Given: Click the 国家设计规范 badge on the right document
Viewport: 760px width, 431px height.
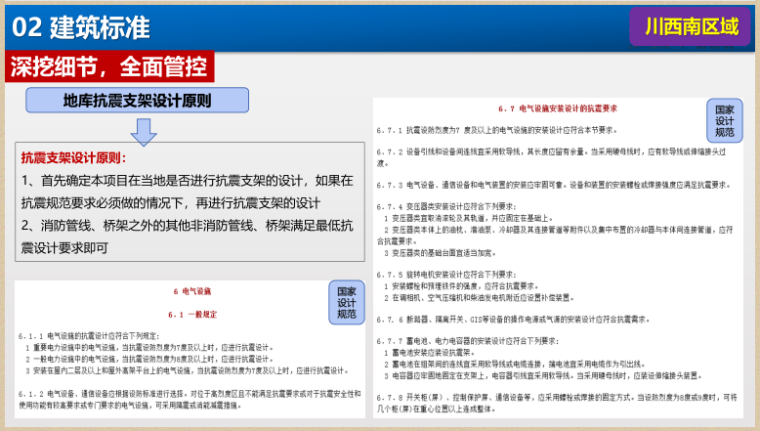Looking at the screenshot, I should click(x=724, y=119).
